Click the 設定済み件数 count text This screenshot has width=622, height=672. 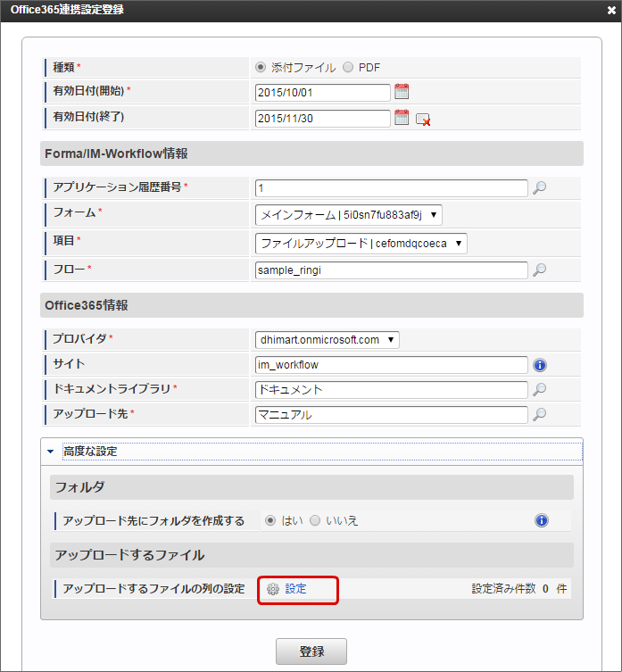point(518,589)
